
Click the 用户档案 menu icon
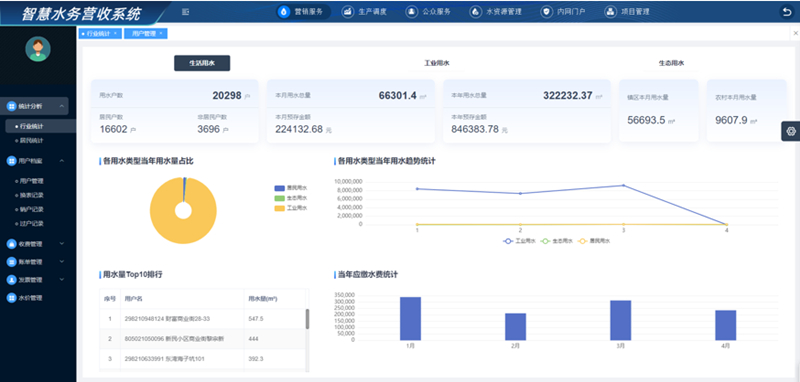(11, 161)
